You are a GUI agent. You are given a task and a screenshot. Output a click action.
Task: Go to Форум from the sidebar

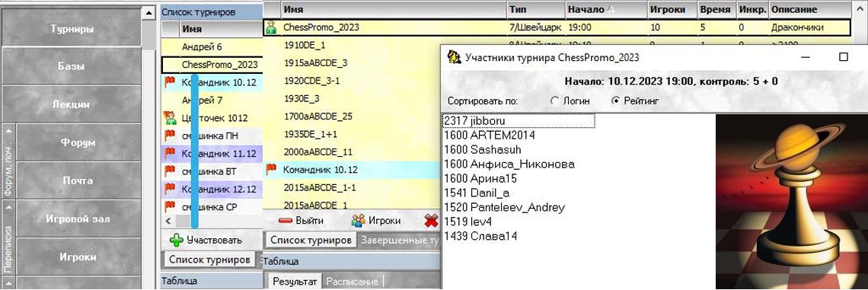(x=78, y=142)
